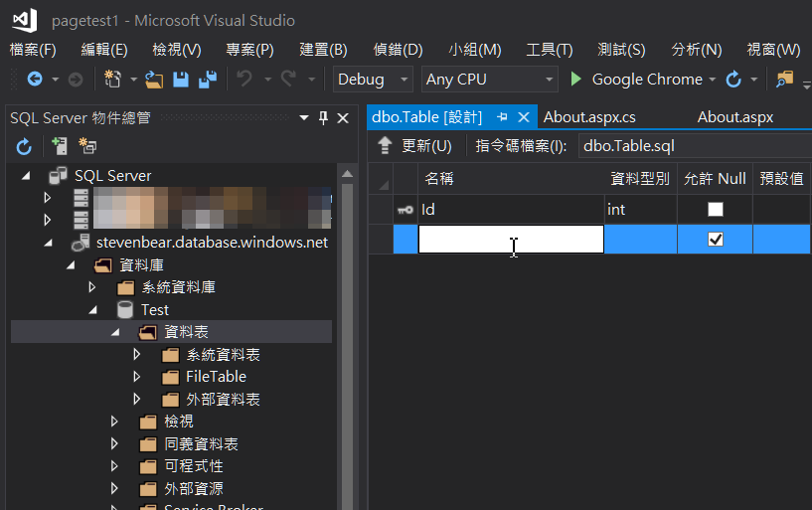Select the 外部資源 tree item
This screenshot has width=812, height=510.
pos(194,488)
